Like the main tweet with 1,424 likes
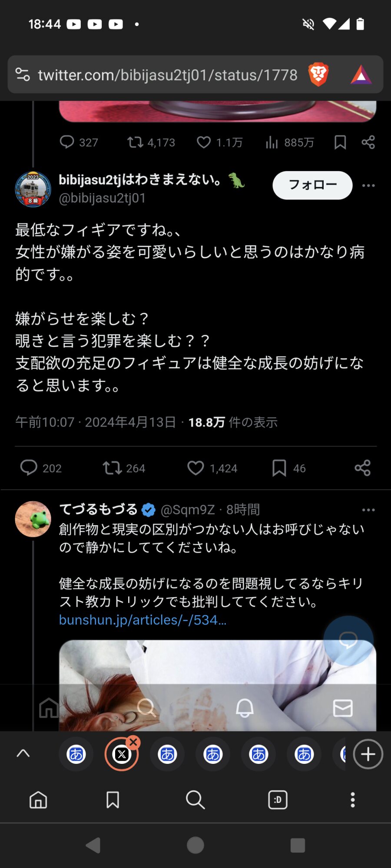The height and width of the screenshot is (868, 391). tap(195, 468)
